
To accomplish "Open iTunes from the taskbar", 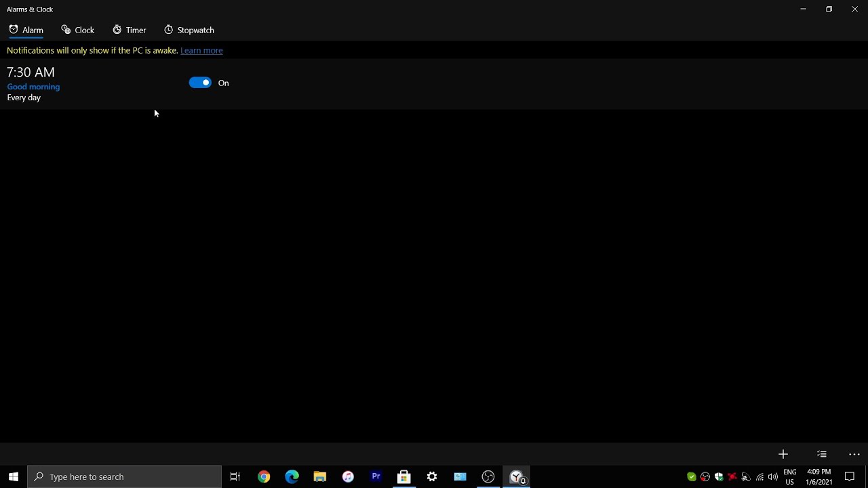I will pos(348,476).
